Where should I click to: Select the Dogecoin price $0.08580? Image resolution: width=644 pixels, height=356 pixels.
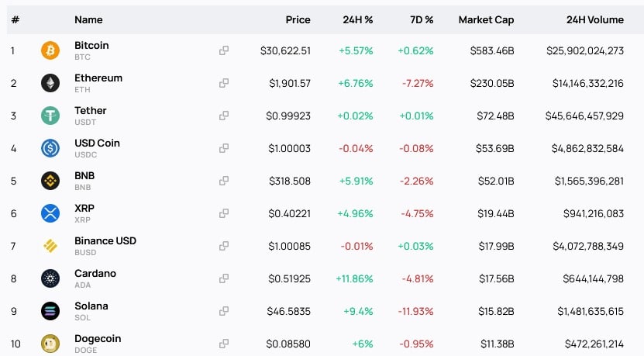288,344
